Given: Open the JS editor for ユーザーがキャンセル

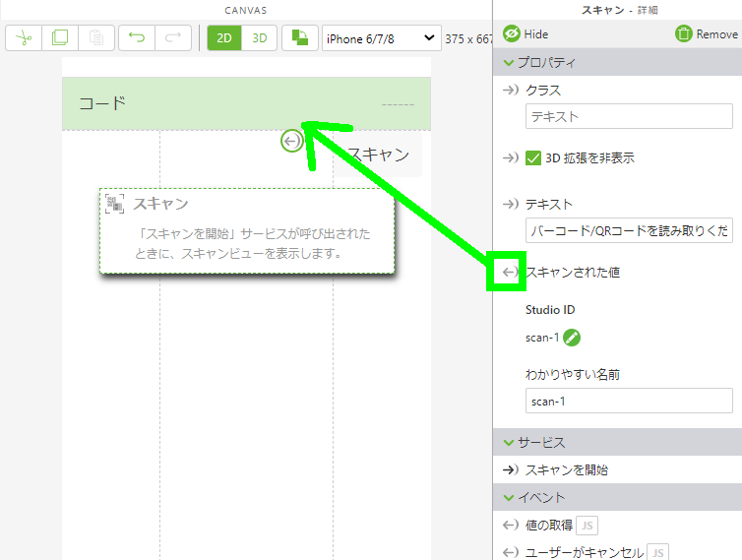Looking at the screenshot, I should click(657, 552).
